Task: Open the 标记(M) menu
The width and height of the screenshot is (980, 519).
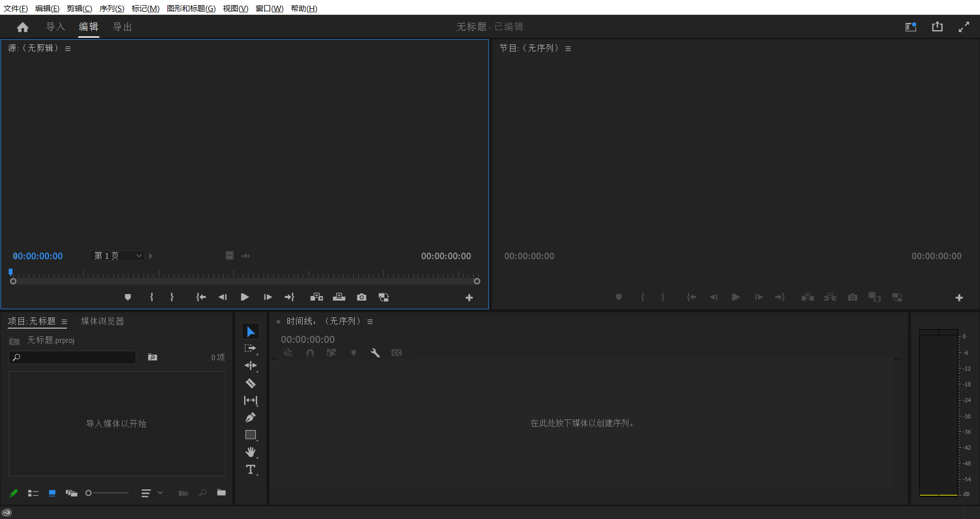Action: pos(145,8)
